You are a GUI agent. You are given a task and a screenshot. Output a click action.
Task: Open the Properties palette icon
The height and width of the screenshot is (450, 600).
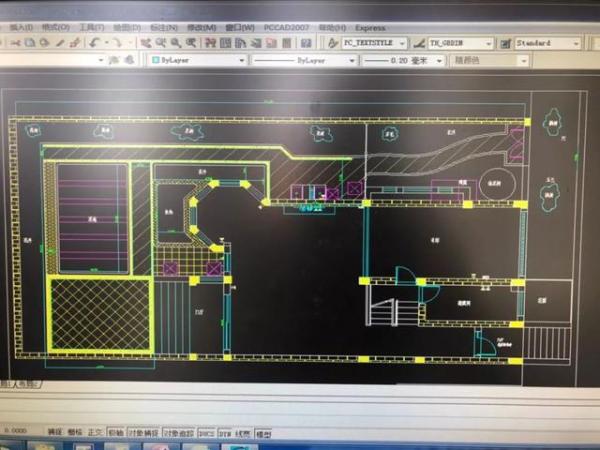[210, 43]
